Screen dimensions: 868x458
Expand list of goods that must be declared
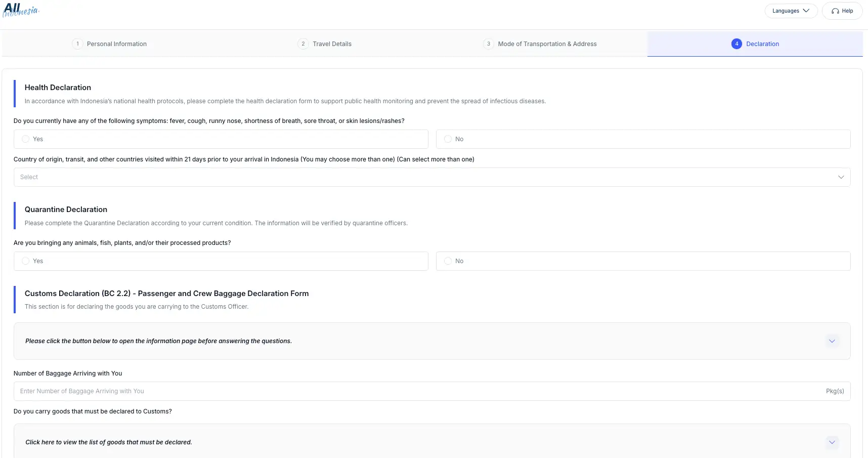click(832, 442)
